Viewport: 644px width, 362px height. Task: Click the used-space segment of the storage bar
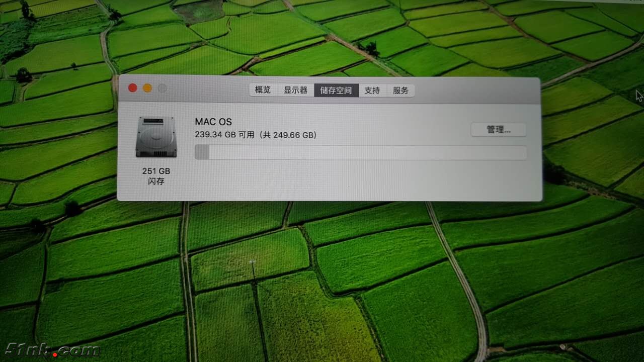click(x=201, y=152)
